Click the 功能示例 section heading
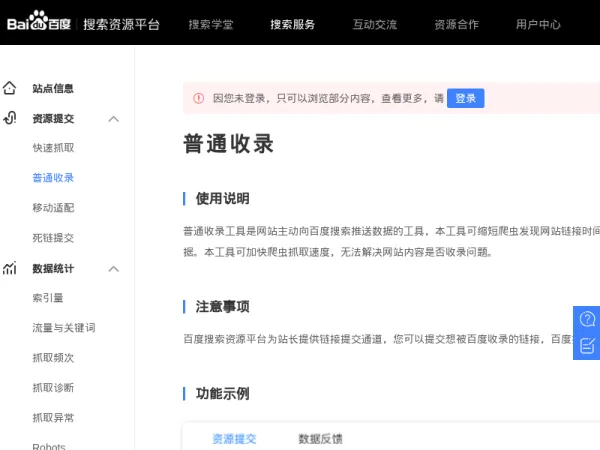 point(222,393)
